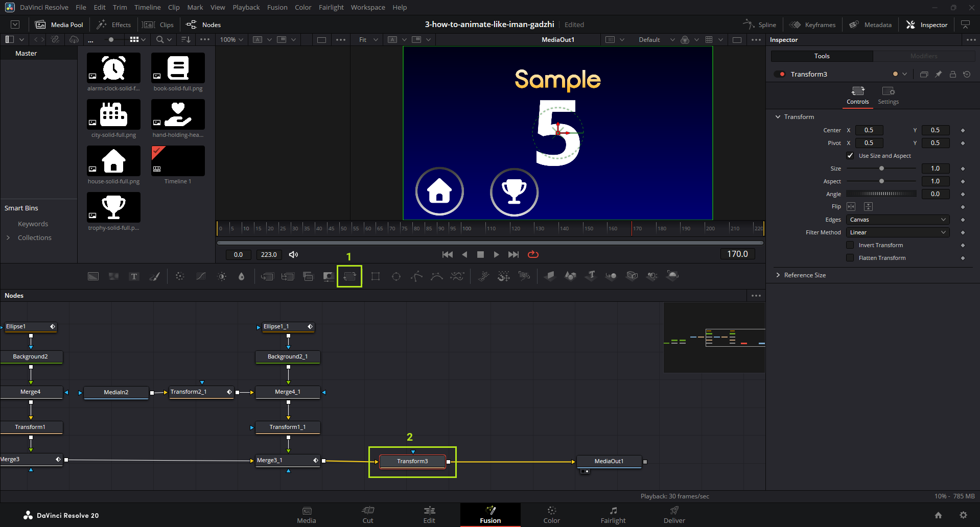The height and width of the screenshot is (527, 980).
Task: Disable Transform3 with its enable toggle
Action: click(x=779, y=75)
